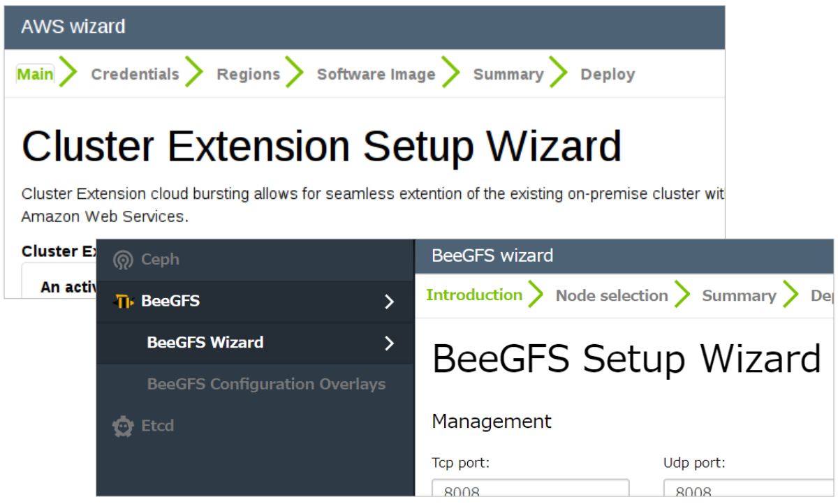Open the AWS wizard Summary step
Screen dimensions: 838x504
click(x=508, y=74)
